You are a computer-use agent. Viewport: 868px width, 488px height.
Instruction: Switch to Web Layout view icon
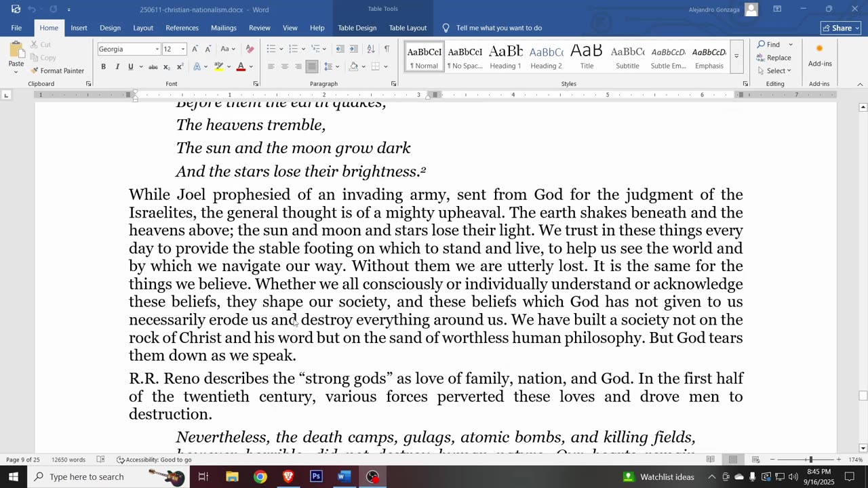(x=755, y=460)
